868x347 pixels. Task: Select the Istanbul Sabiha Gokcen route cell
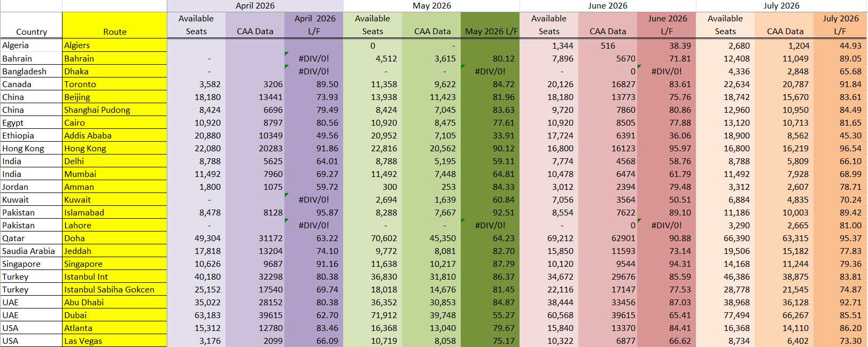tap(115, 289)
